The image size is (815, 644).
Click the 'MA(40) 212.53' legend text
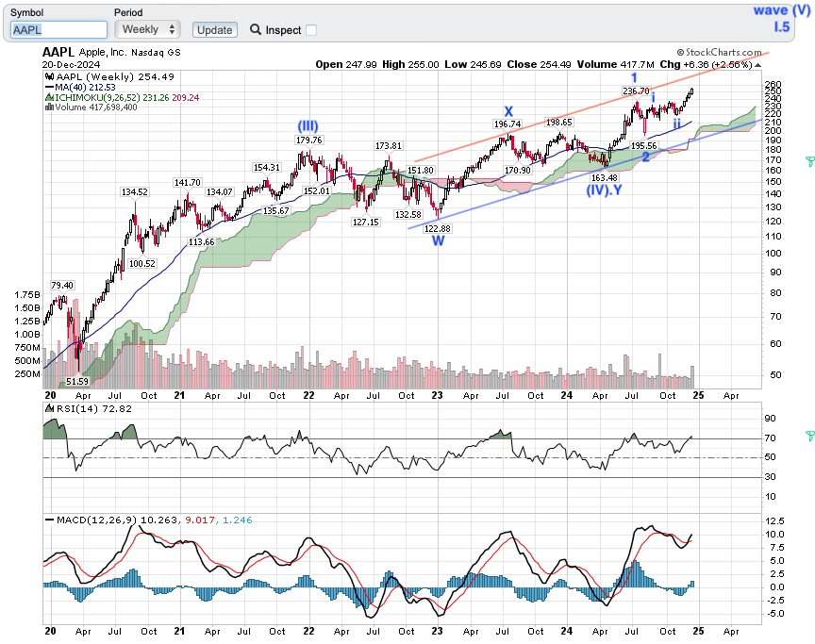pos(85,88)
